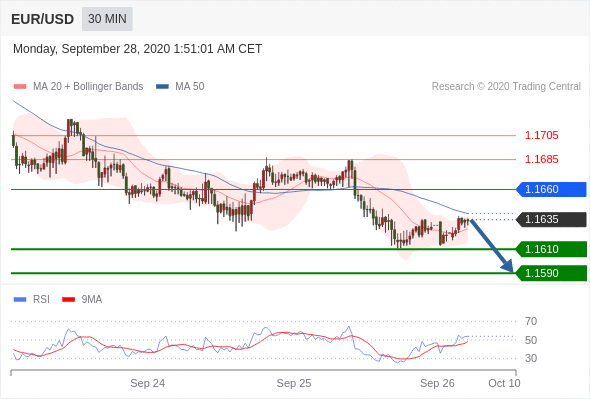590x400 pixels.
Task: Select the green 1.1610 support tag
Action: [551, 249]
